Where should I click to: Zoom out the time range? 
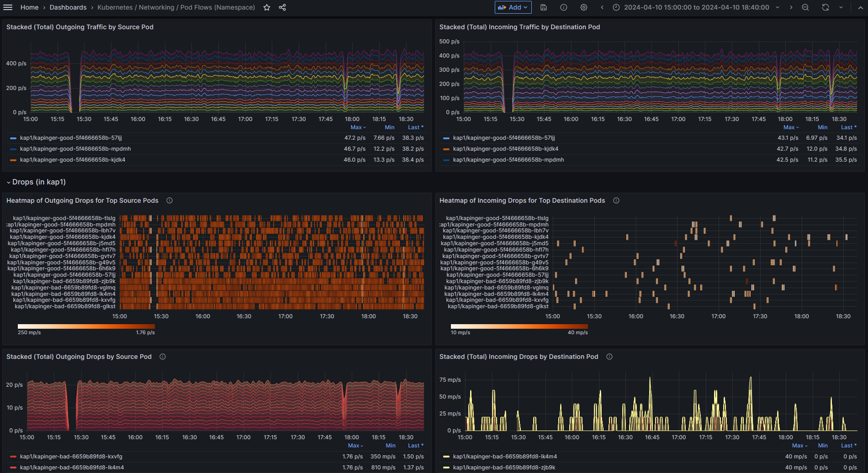[x=805, y=7]
